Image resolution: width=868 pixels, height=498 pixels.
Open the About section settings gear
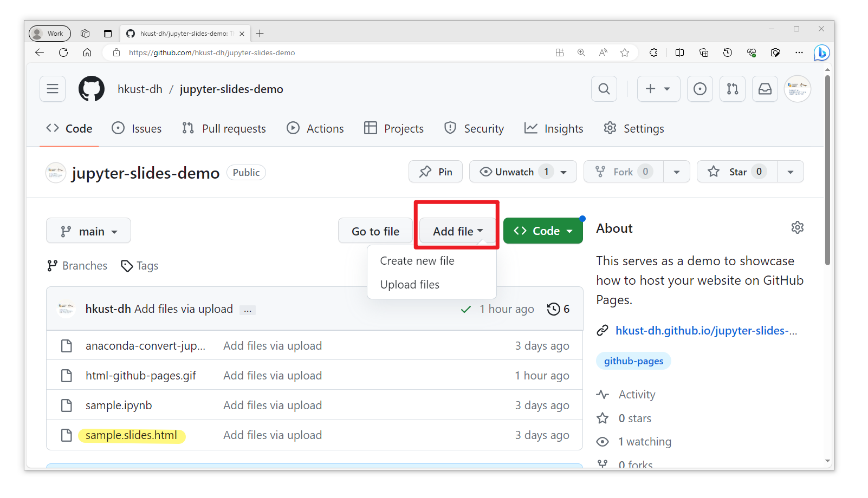point(797,227)
